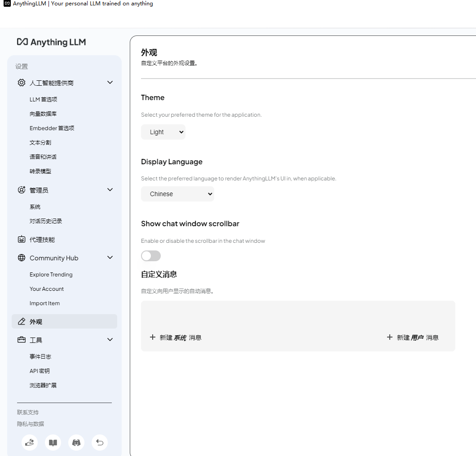Image resolution: width=476 pixels, height=456 pixels.
Task: Open Embedder 首选项 settings
Action: click(x=52, y=128)
